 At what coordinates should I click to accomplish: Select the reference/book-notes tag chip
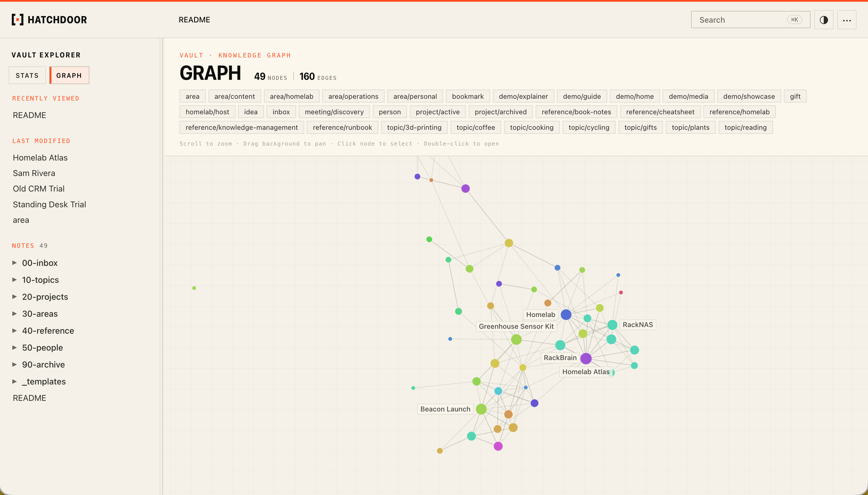point(576,112)
